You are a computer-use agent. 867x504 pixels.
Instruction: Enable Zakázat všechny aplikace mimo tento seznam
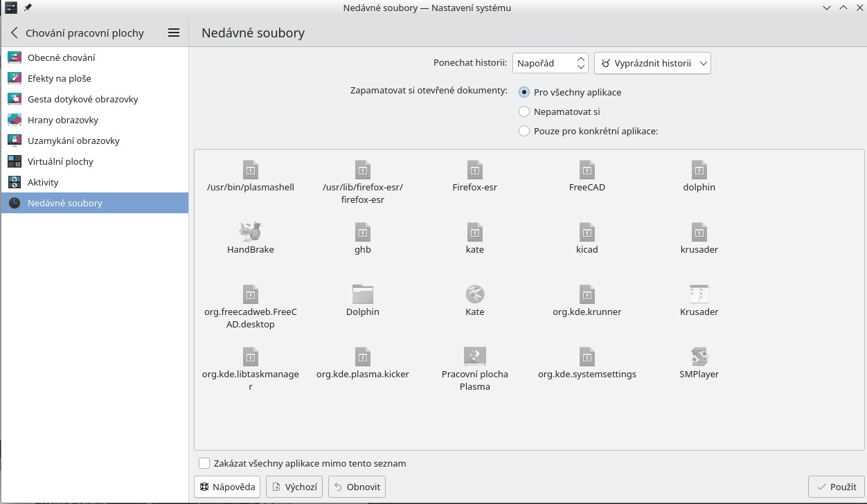pyautogui.click(x=204, y=463)
